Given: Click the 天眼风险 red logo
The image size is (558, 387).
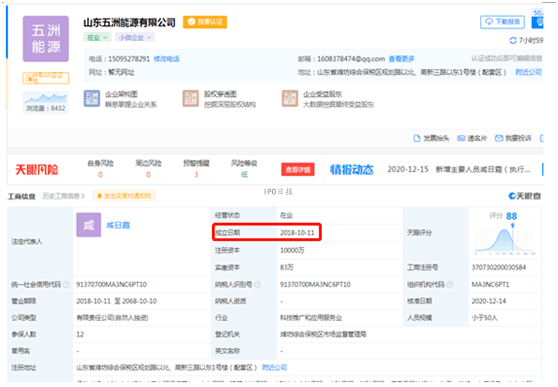Looking at the screenshot, I should [x=37, y=170].
